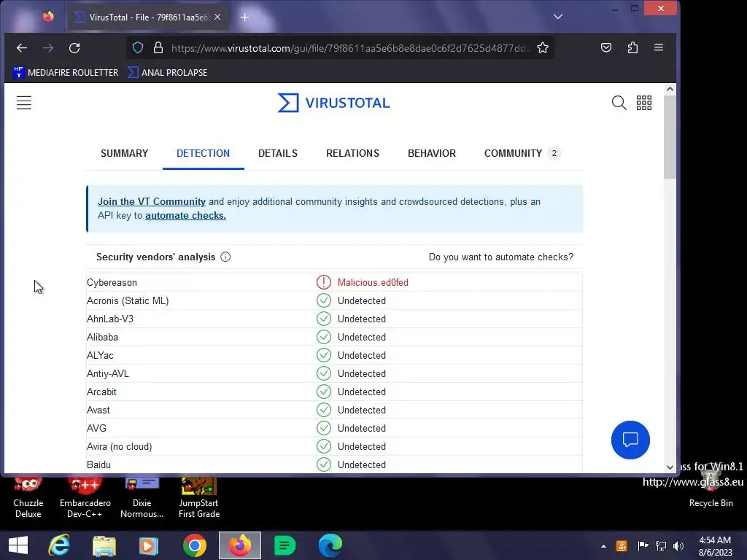The image size is (747, 560).
Task: Follow the Join the VT Community link
Action: [x=152, y=201]
